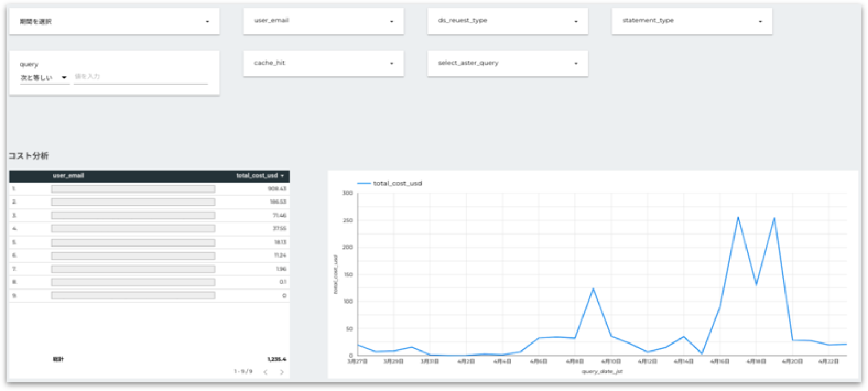Focus the query value input field
Image resolution: width=868 pixels, height=391 pixels.
click(141, 77)
